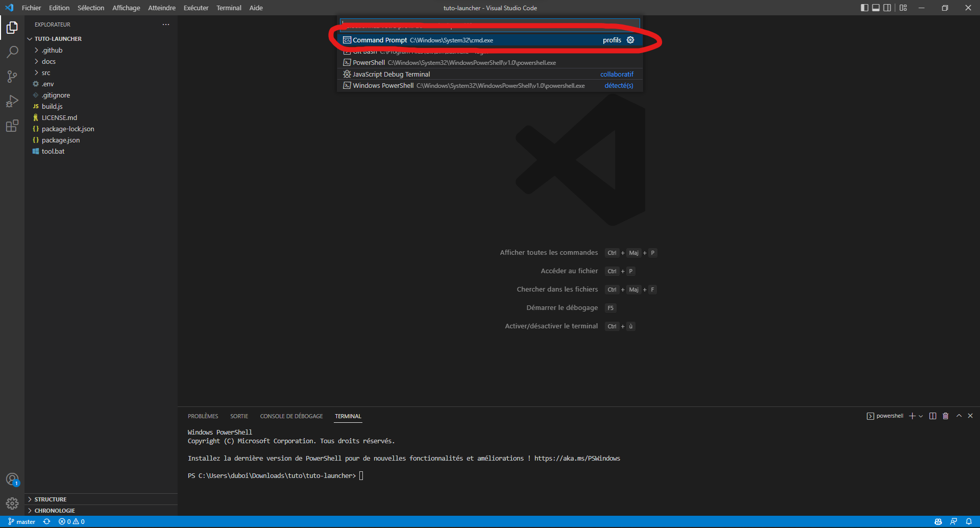
Task: Click the master branch status item
Action: (21, 521)
